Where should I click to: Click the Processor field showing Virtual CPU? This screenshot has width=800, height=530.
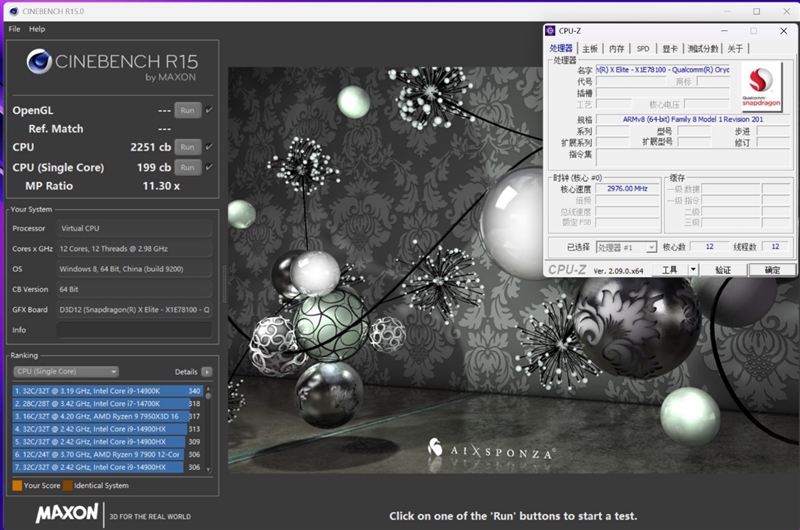[134, 228]
